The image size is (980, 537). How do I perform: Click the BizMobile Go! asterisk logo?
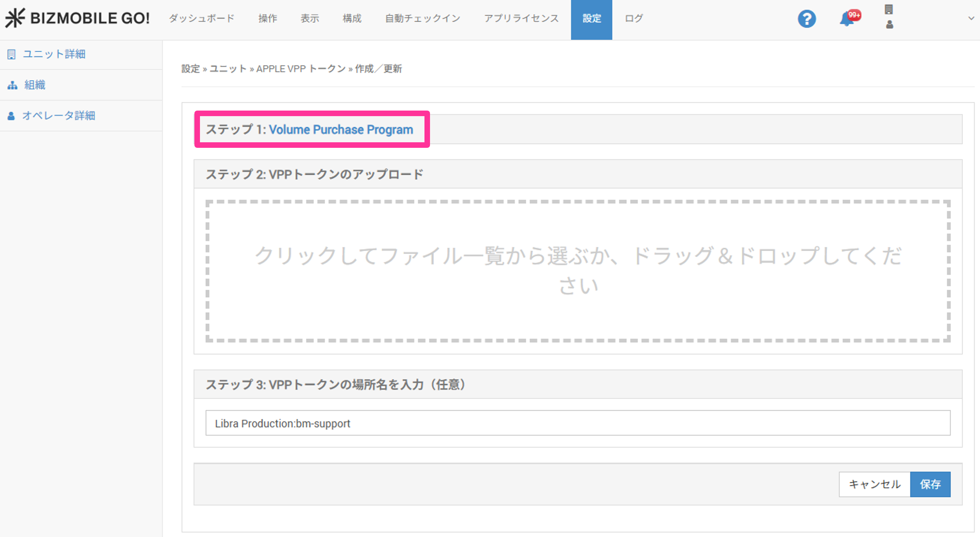[x=15, y=18]
